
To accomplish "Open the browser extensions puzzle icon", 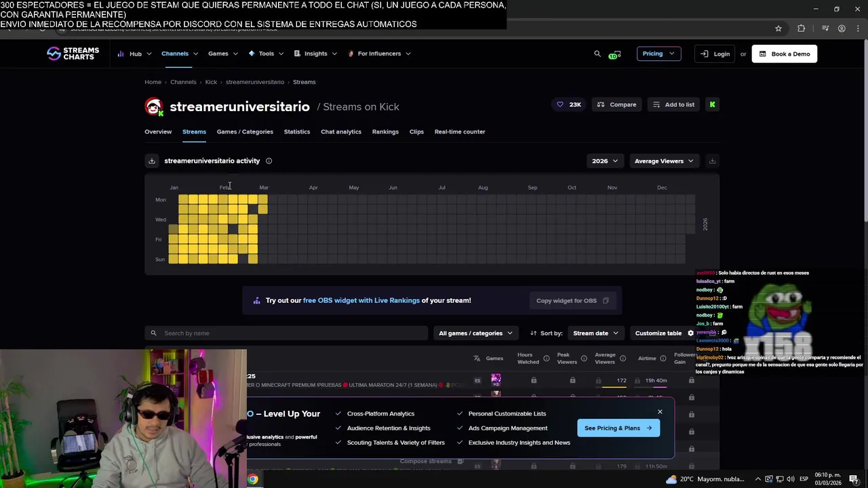I will (802, 28).
